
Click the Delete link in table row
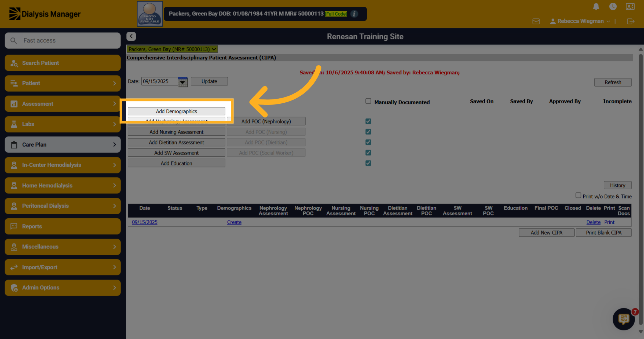pyautogui.click(x=593, y=222)
